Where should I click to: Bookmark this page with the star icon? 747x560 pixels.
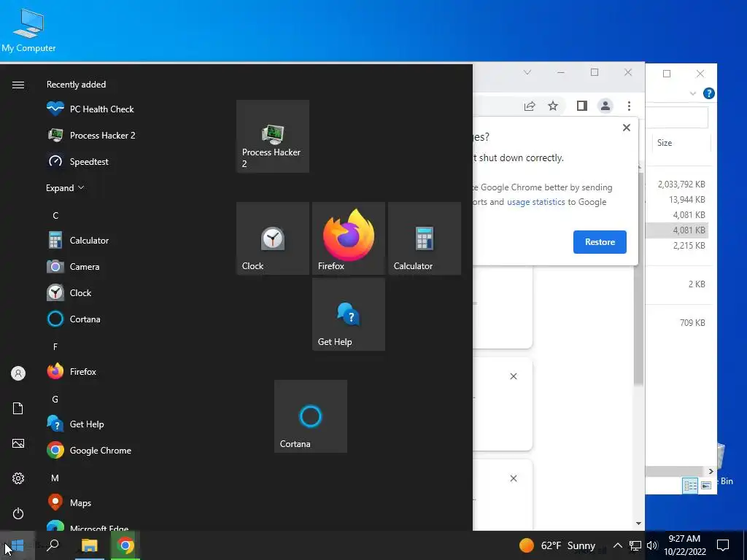(553, 106)
